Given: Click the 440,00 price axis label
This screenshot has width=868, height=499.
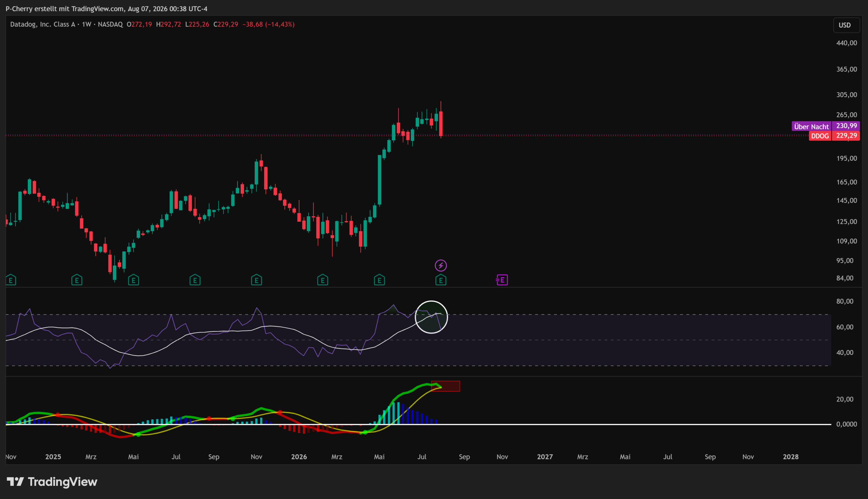Looking at the screenshot, I should tap(846, 43).
